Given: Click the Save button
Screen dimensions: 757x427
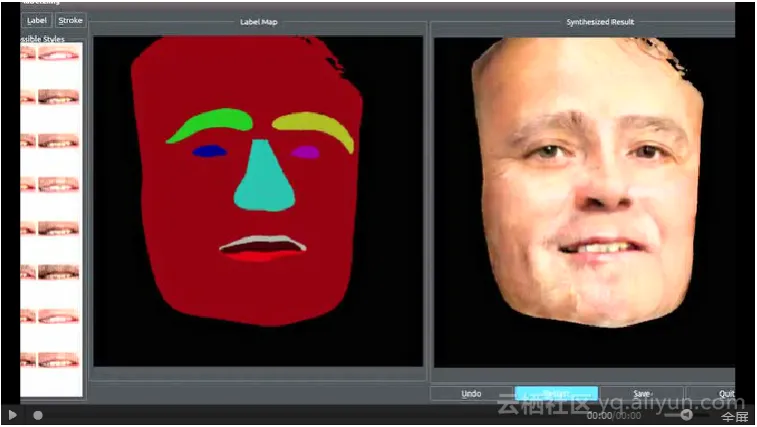Looking at the screenshot, I should [642, 394].
